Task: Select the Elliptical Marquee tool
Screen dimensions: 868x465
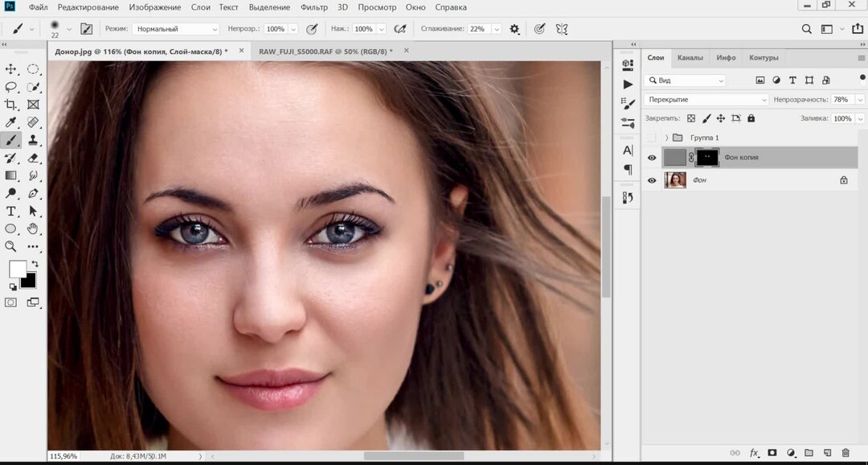Action: pyautogui.click(x=33, y=69)
